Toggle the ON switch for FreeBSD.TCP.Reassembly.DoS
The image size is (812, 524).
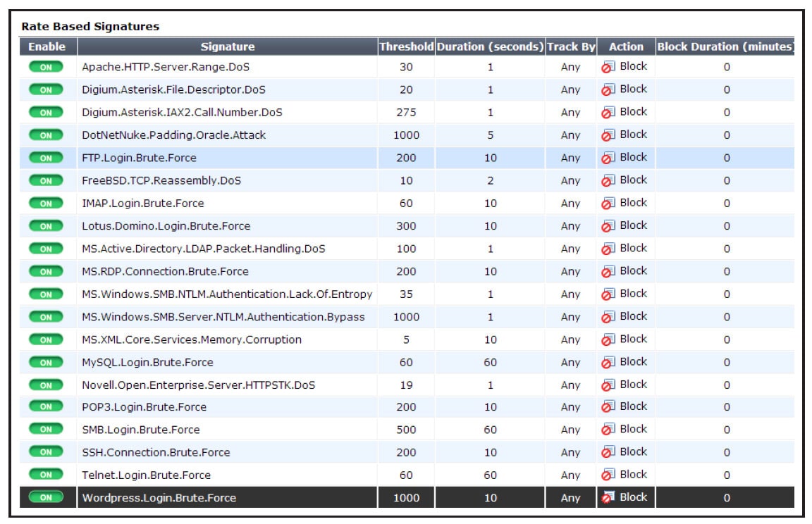pos(47,179)
